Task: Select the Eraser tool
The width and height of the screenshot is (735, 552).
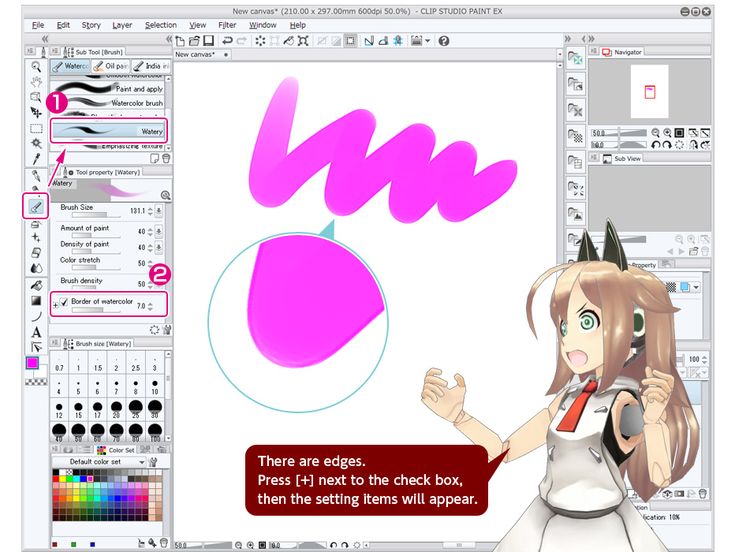Action: tap(36, 253)
